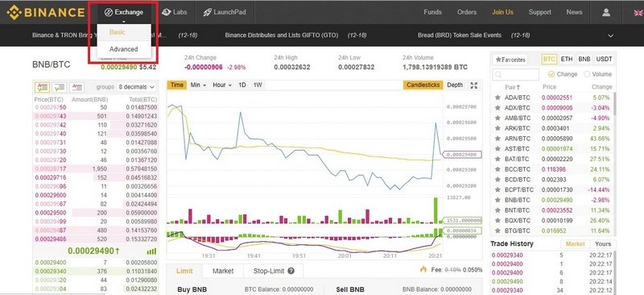Show Yours trade history
644x295 pixels.
tap(603, 244)
